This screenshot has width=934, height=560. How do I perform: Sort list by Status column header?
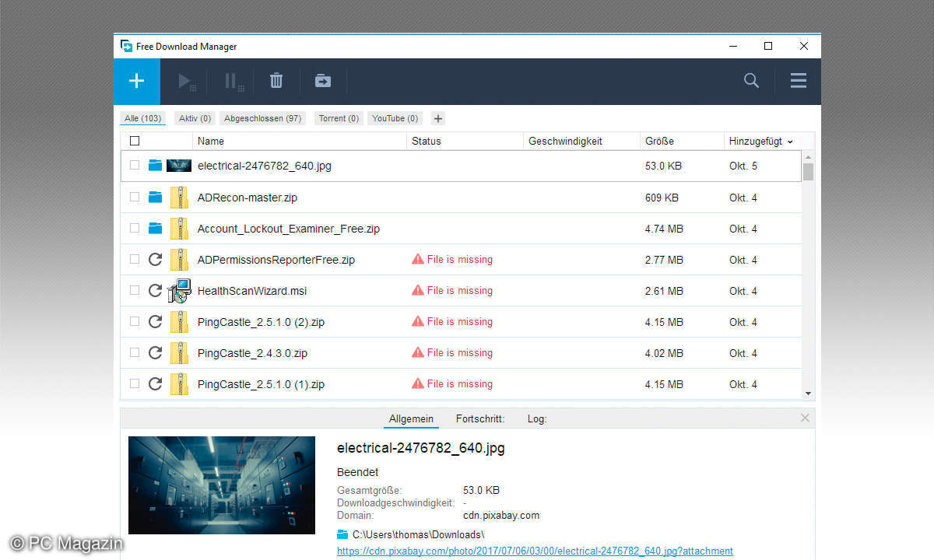tap(465, 141)
